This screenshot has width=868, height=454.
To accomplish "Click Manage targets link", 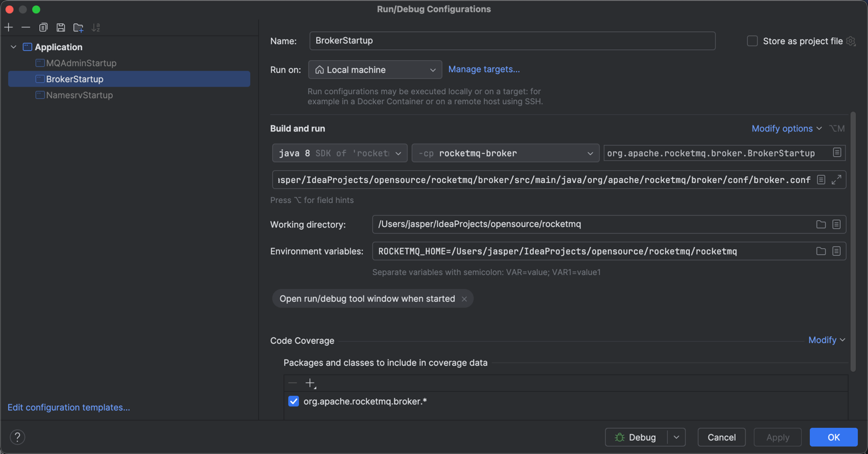I will point(484,69).
